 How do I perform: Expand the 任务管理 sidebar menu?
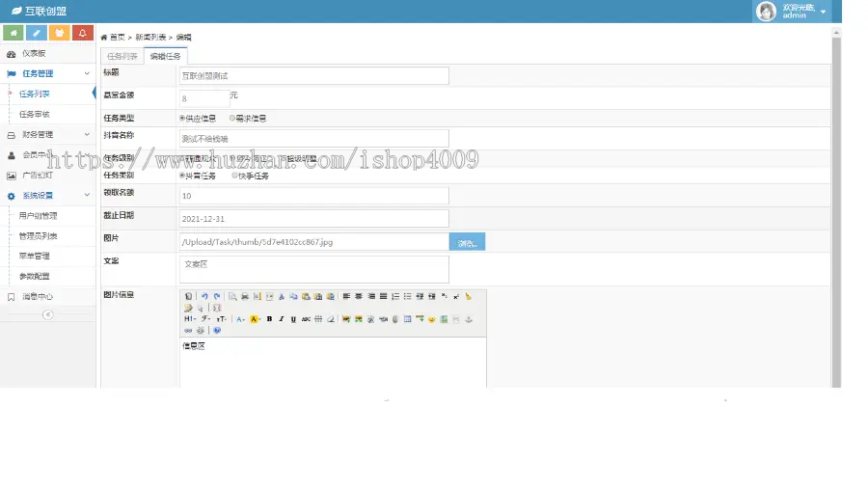tap(47, 73)
